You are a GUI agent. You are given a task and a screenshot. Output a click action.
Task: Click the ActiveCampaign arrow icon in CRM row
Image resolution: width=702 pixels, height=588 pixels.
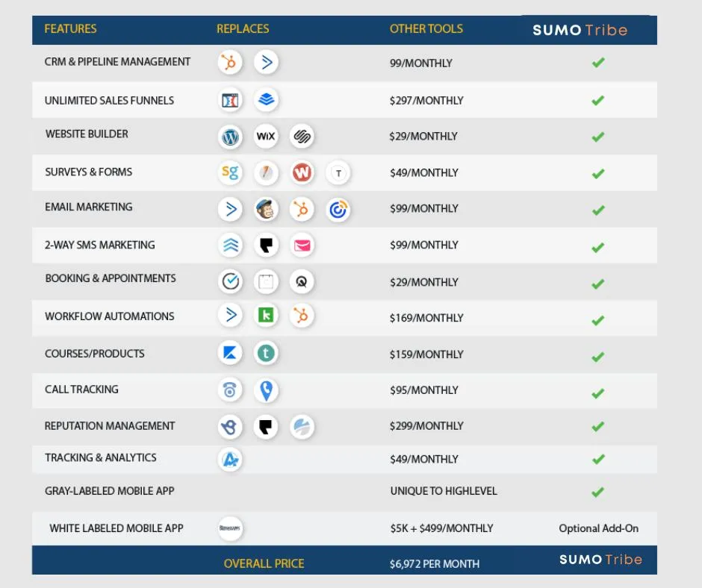(x=266, y=62)
